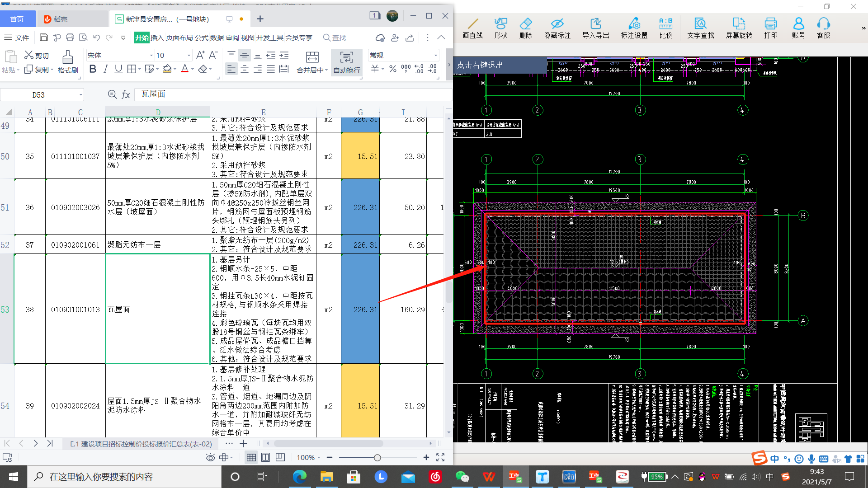868x488 pixels.
Task: Click the 比例 scale tool
Action: point(665,28)
